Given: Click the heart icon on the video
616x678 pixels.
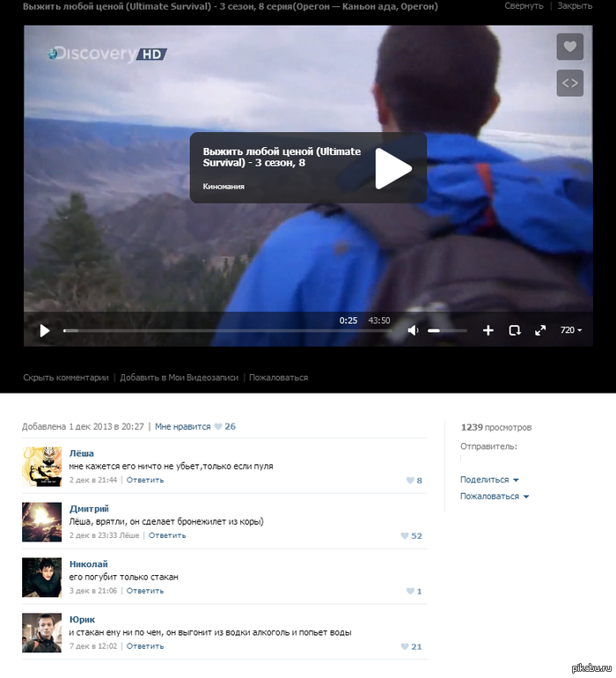Looking at the screenshot, I should [569, 47].
